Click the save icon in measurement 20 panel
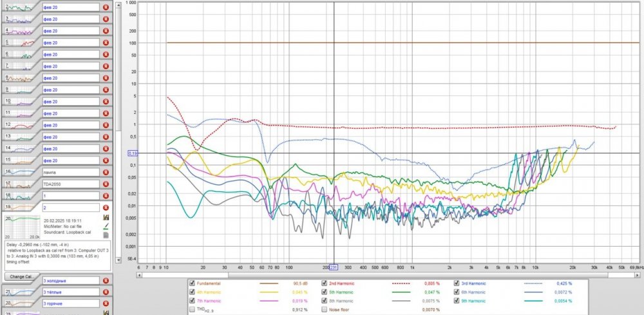Viewport: 644px width, 315px height. (x=106, y=218)
